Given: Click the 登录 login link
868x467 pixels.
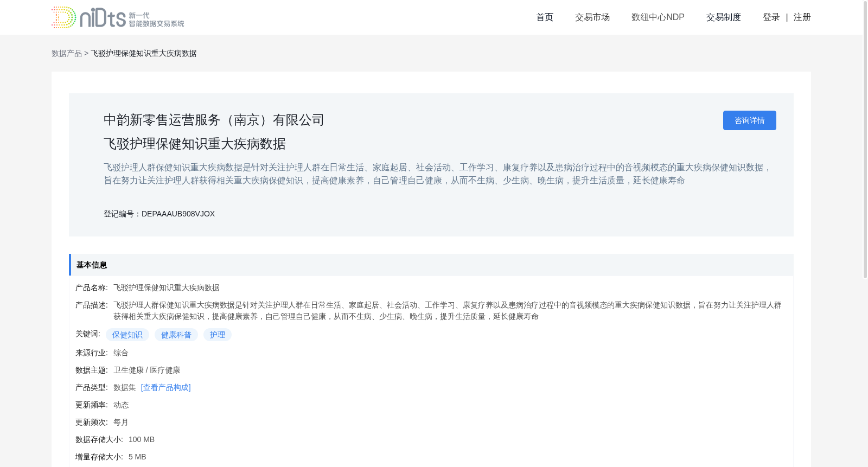Looking at the screenshot, I should [x=771, y=17].
